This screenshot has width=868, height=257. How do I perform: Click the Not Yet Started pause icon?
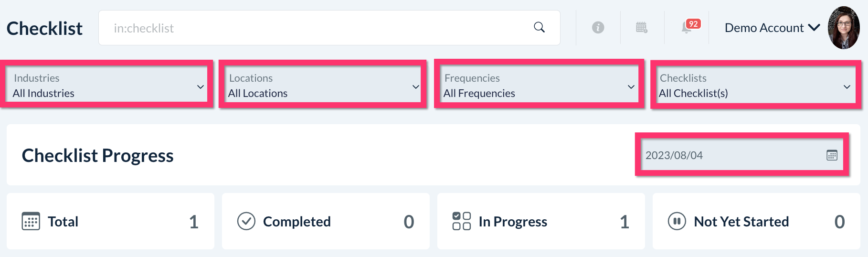click(677, 221)
